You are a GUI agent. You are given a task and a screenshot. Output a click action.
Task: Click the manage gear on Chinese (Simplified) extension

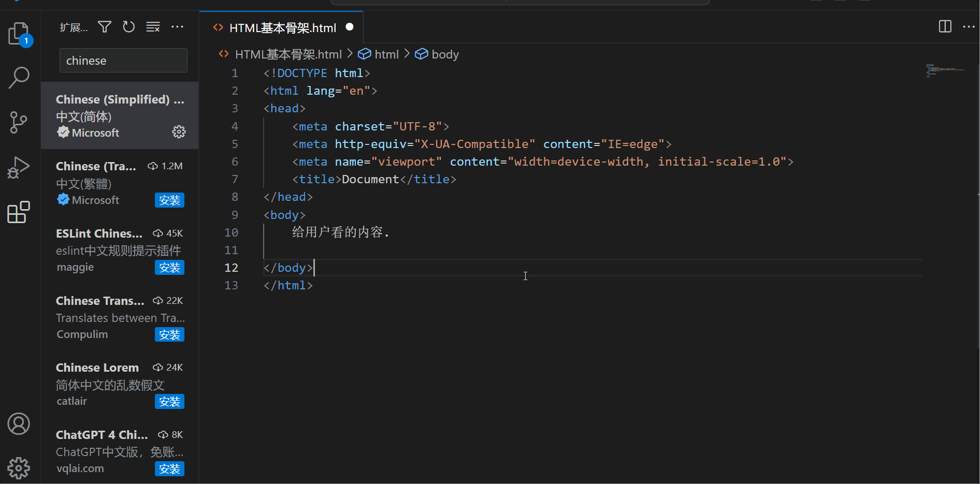click(x=179, y=132)
